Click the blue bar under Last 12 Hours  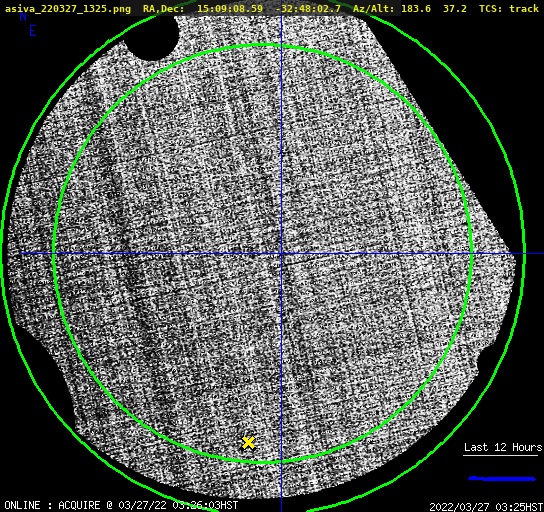coord(502,479)
